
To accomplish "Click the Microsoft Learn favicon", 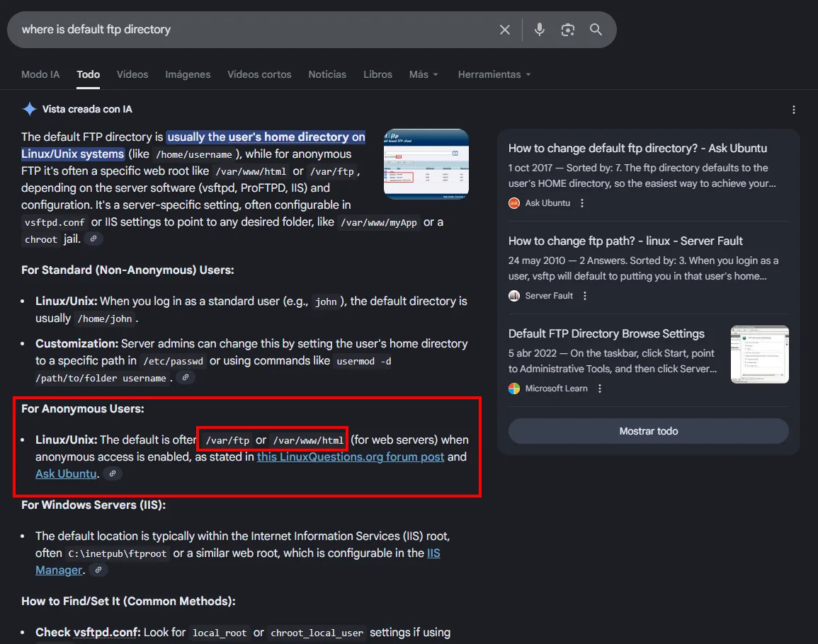I will pyautogui.click(x=514, y=389).
